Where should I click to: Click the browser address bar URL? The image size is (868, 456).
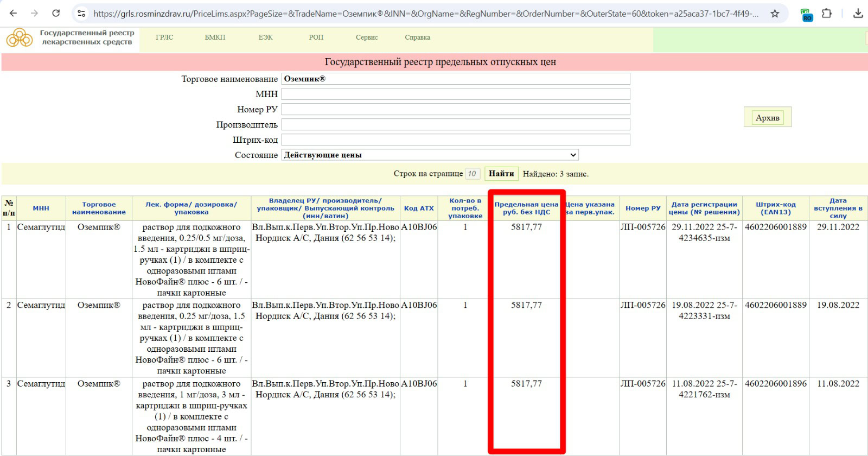426,14
